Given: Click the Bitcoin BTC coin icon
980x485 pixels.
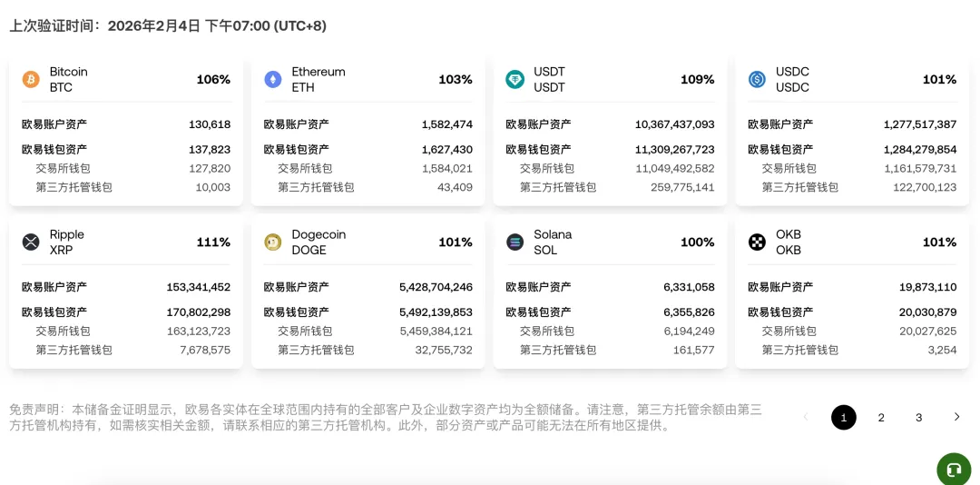Looking at the screenshot, I should (31, 80).
